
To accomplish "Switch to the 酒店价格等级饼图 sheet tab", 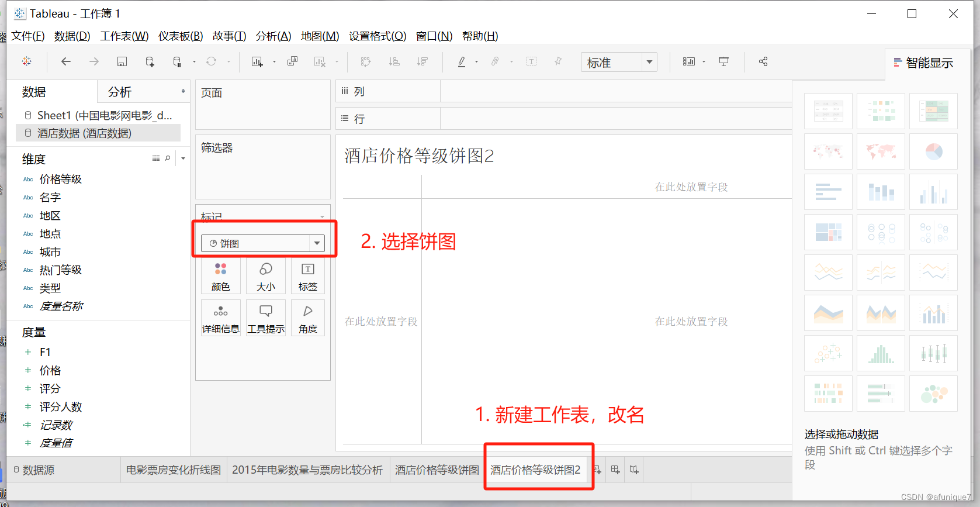I will click(x=437, y=470).
